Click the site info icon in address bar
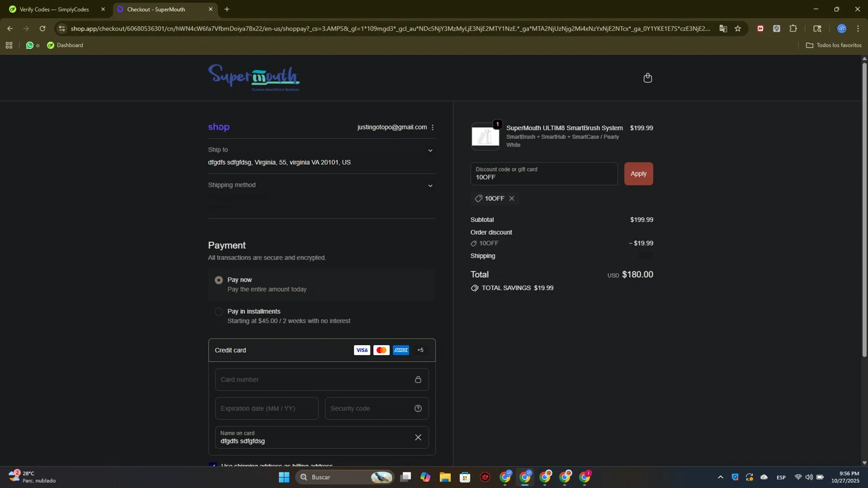This screenshot has height=488, width=868. coord(62,28)
